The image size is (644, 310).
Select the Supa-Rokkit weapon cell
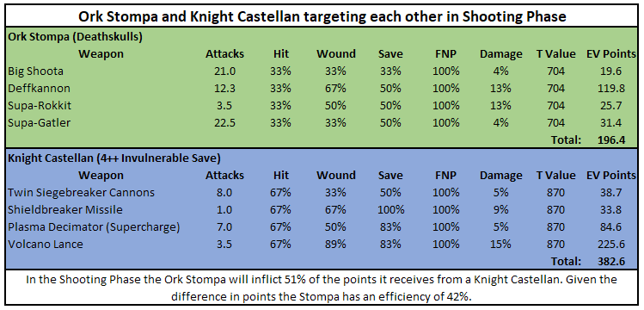pos(40,106)
